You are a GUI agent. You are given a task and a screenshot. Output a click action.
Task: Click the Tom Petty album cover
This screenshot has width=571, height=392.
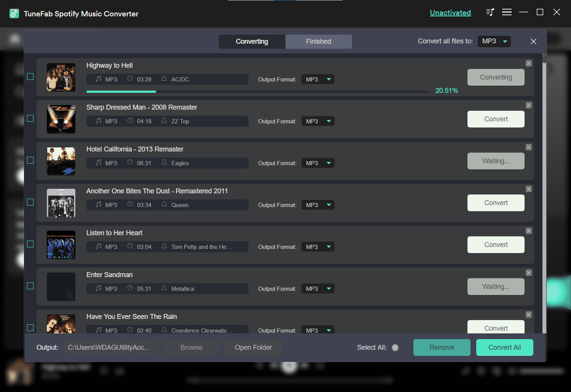click(x=61, y=245)
